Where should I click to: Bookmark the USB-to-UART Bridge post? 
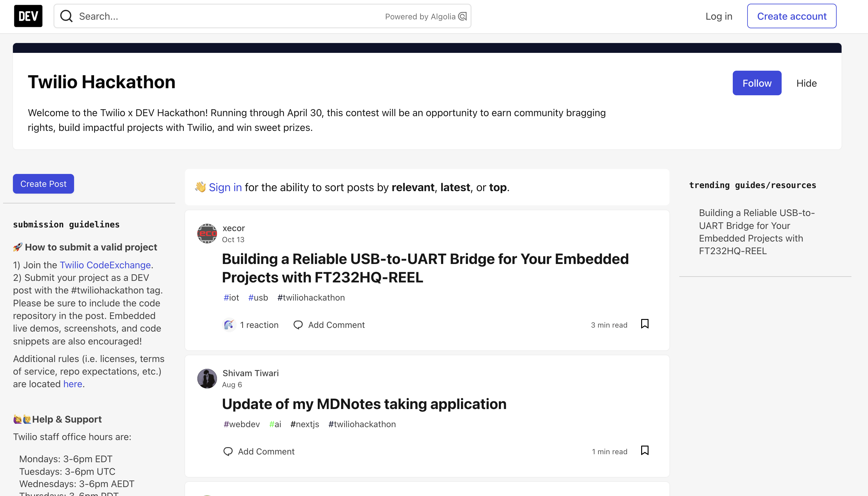click(x=644, y=324)
